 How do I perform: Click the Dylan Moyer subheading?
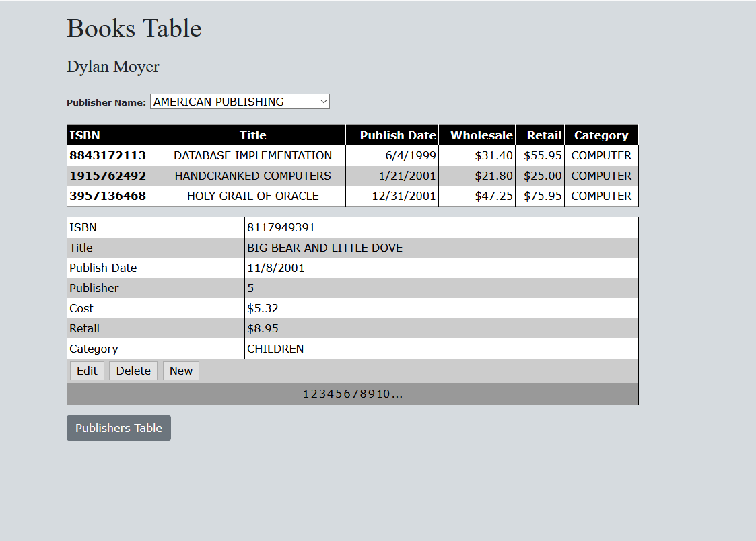click(113, 67)
